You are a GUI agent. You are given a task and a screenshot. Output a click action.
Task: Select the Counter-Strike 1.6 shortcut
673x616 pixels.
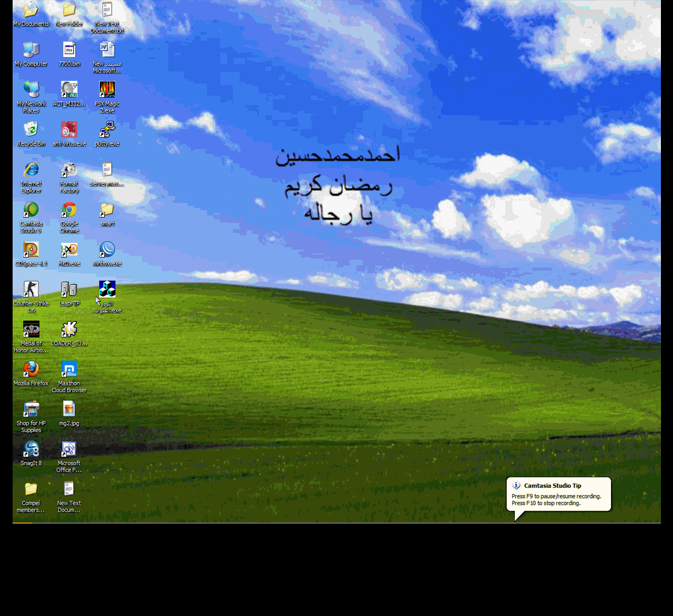pyautogui.click(x=31, y=290)
